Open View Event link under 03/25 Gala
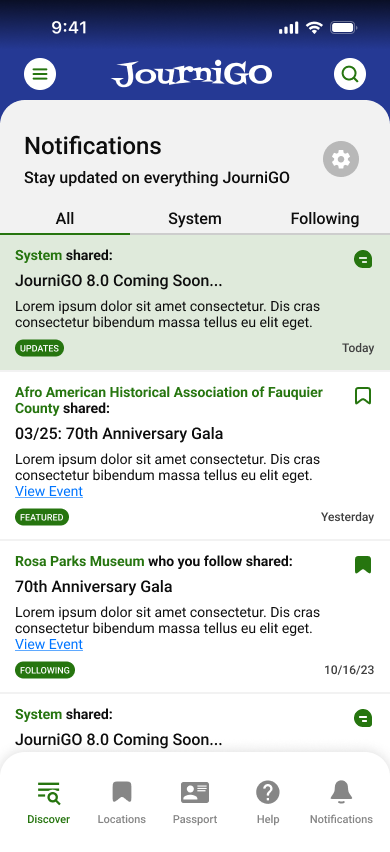The width and height of the screenshot is (390, 852). [x=49, y=491]
